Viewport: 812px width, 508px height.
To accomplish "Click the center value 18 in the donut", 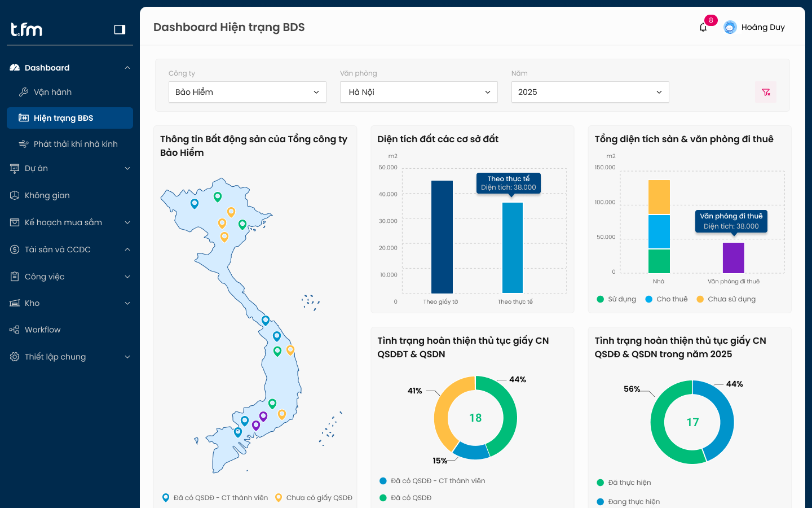I will [x=475, y=418].
